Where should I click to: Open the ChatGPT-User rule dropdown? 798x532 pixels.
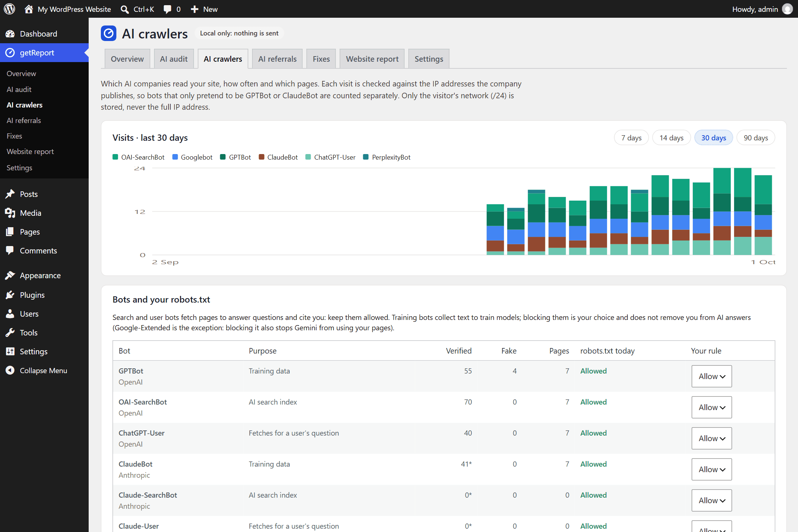tap(712, 439)
